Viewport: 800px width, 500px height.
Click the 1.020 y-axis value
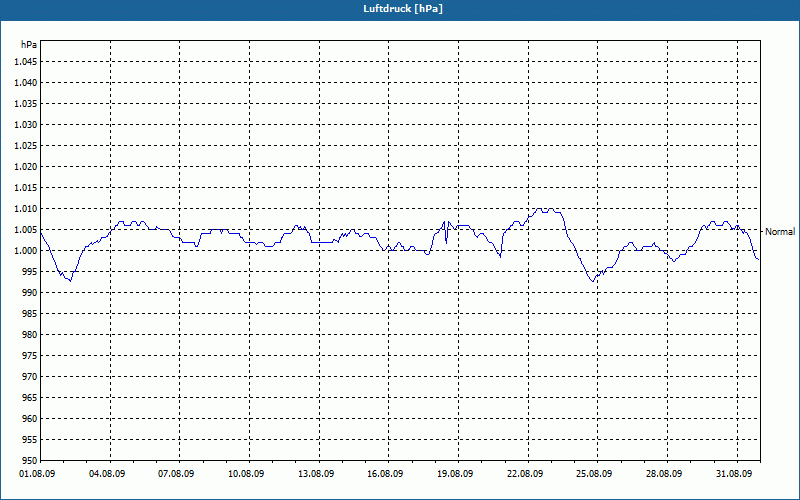point(26,166)
